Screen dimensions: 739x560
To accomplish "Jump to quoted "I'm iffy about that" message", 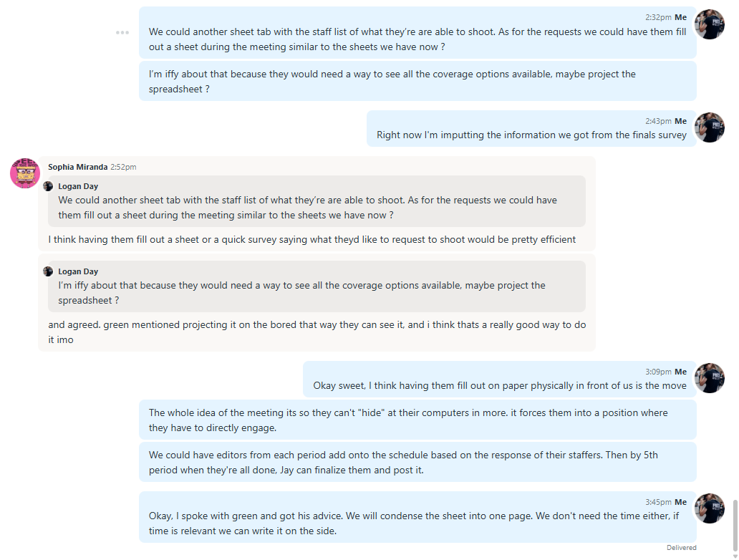I will (x=317, y=292).
